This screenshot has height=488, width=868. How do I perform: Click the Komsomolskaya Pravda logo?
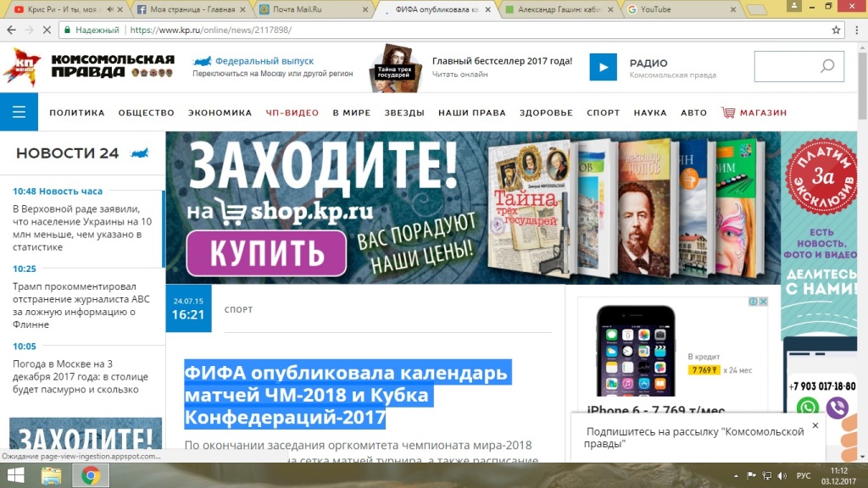coord(88,66)
